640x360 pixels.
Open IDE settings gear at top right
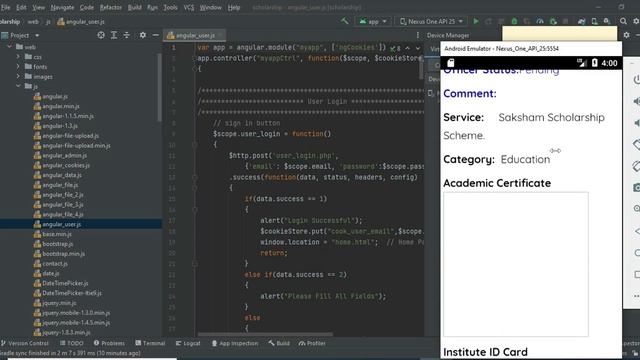[x=636, y=21]
